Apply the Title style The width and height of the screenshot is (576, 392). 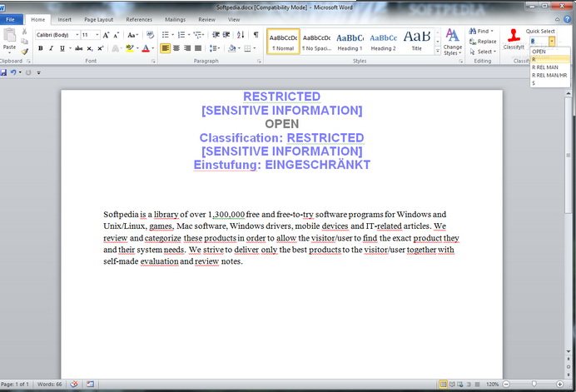point(416,42)
